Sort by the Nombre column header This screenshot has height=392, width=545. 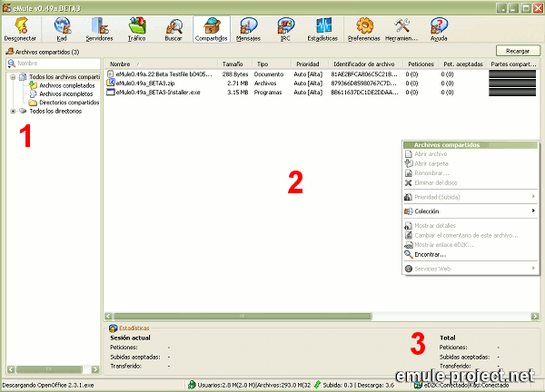click(x=162, y=64)
